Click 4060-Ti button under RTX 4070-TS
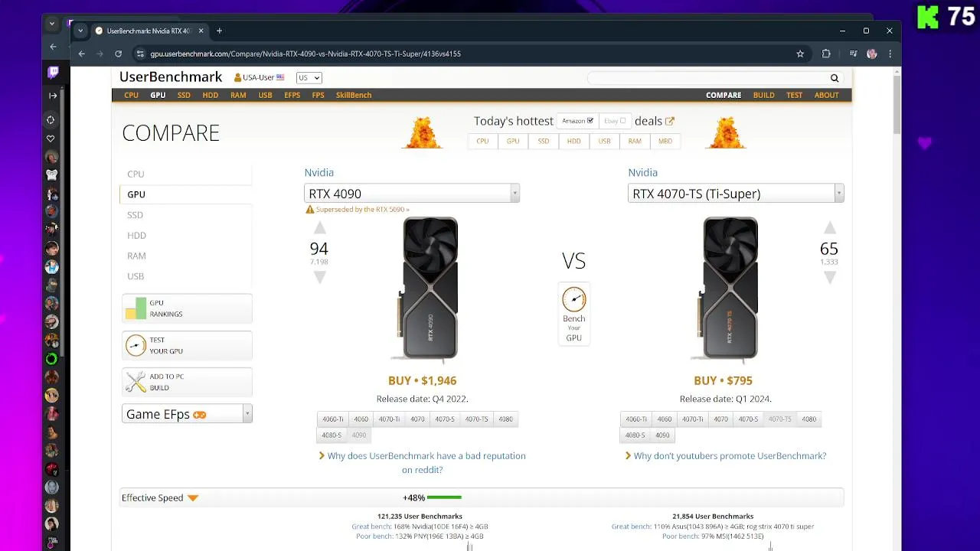This screenshot has height=551, width=980. 636,419
